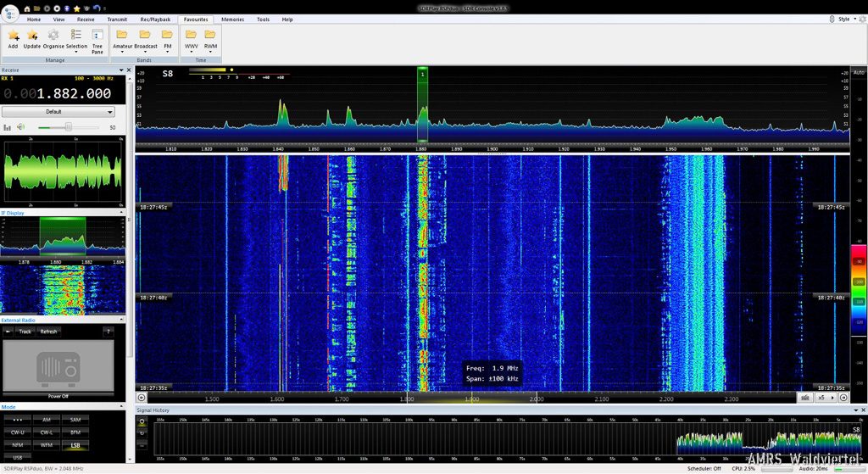The image size is (868, 474).
Task: Click the Update favourite icon
Action: click(x=32, y=36)
